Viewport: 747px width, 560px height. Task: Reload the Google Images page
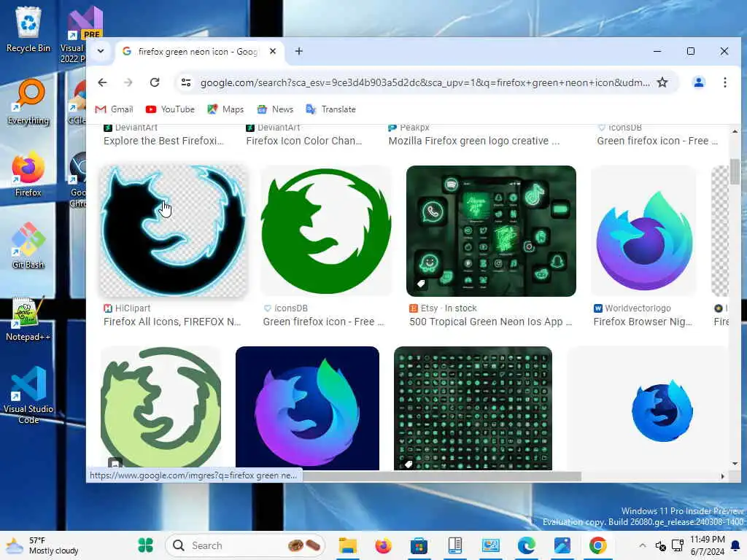tap(155, 82)
